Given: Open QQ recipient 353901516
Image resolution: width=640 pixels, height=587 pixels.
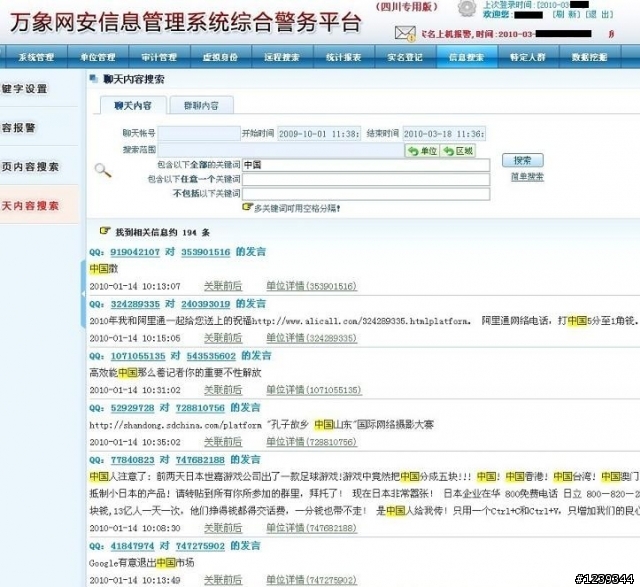Looking at the screenshot, I should pos(206,252).
